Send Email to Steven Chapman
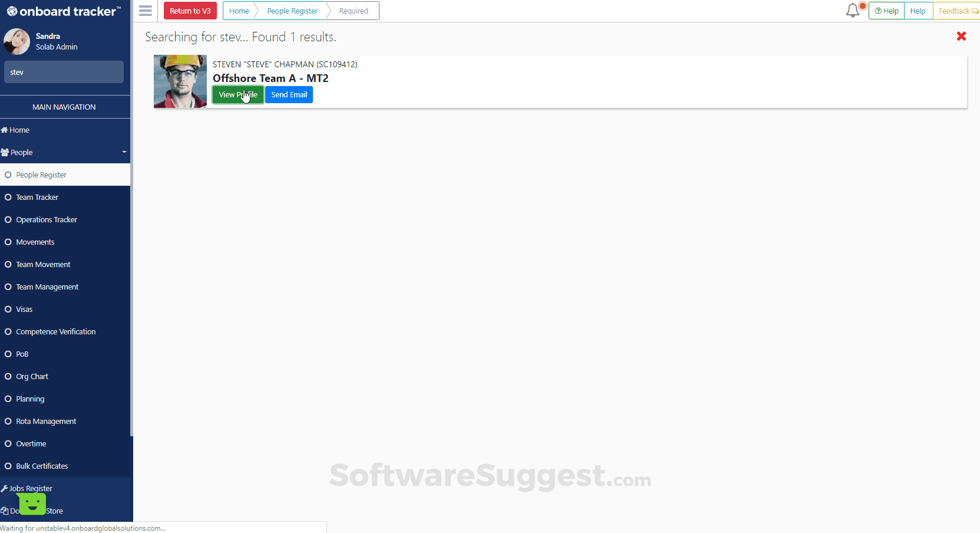Screen dimensions: 980x533 289,95
